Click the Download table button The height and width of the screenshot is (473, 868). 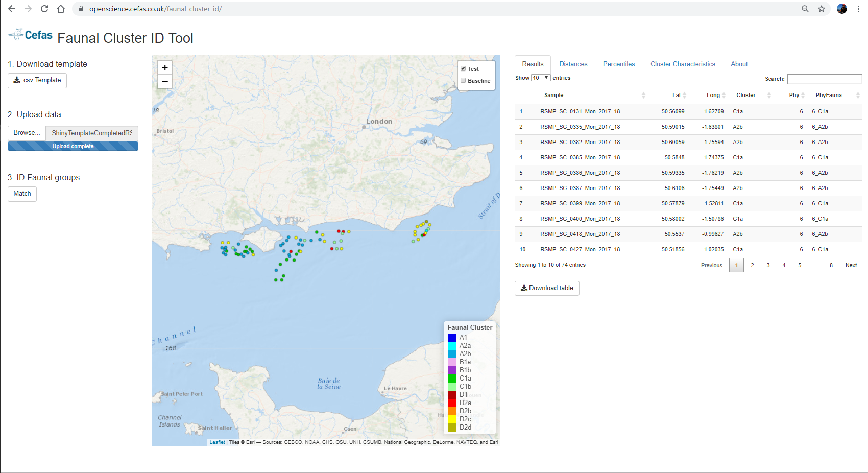pos(547,288)
